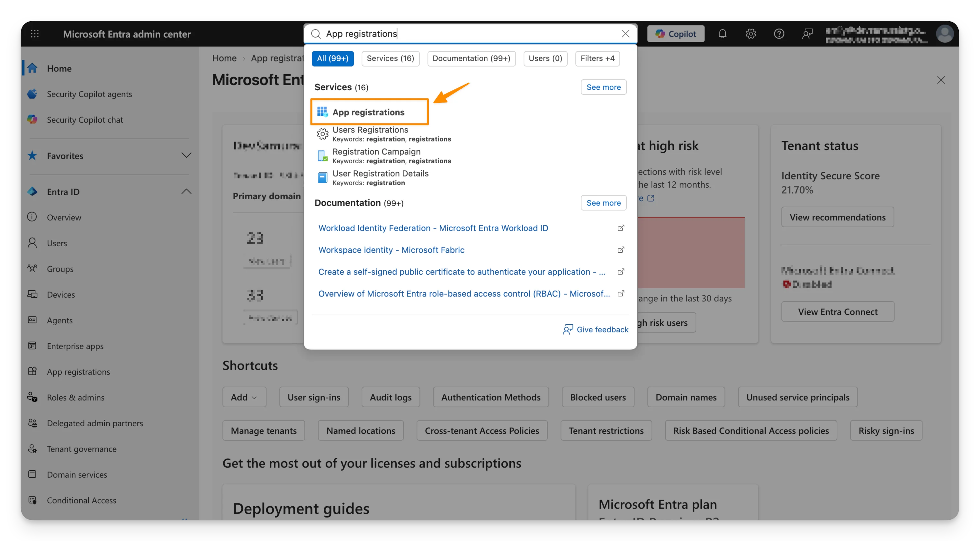Click See more next to Services

tap(603, 87)
